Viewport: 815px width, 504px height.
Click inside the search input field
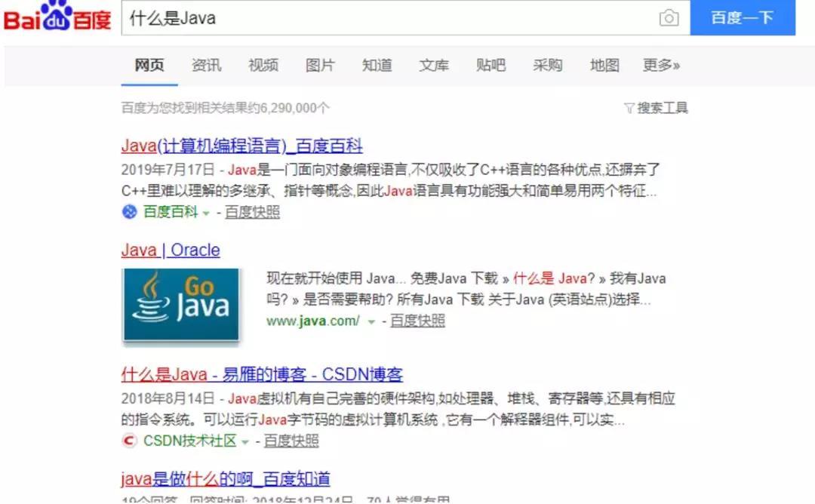(377, 18)
